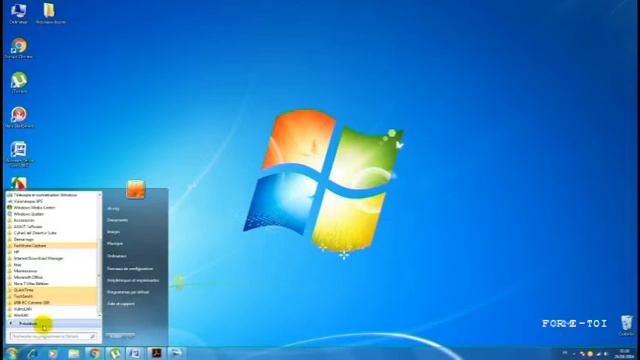The height and width of the screenshot is (360, 640).
Task: Open Documents in Start menu right pane
Action: click(x=118, y=220)
